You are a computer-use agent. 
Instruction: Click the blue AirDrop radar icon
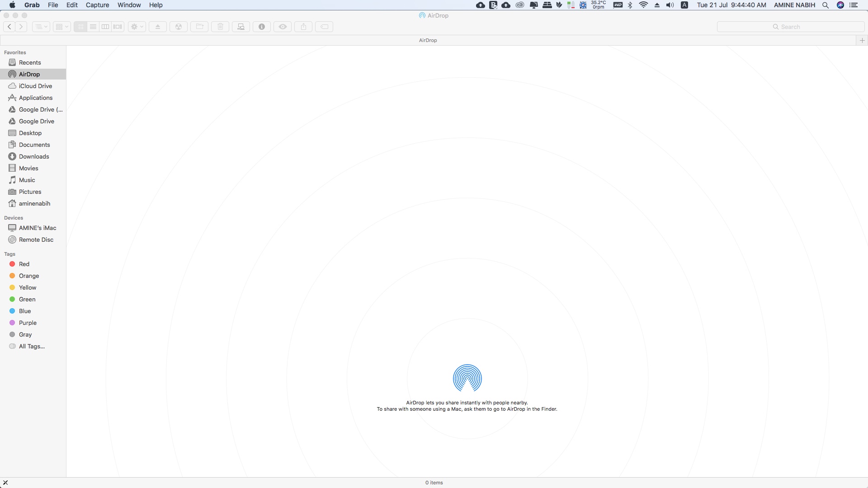[x=467, y=378]
